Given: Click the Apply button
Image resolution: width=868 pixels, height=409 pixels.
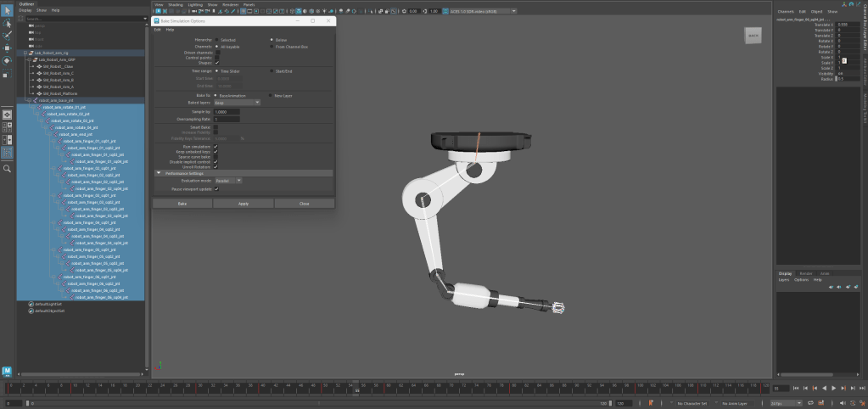Looking at the screenshot, I should pos(243,204).
